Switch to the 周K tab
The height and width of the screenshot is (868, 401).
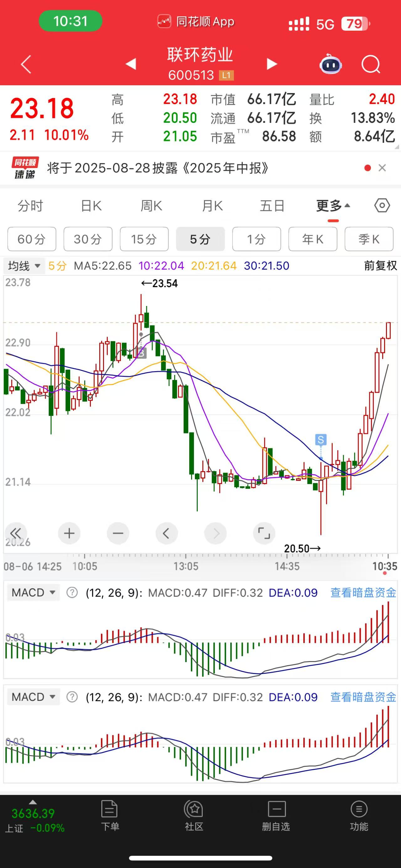point(152,206)
